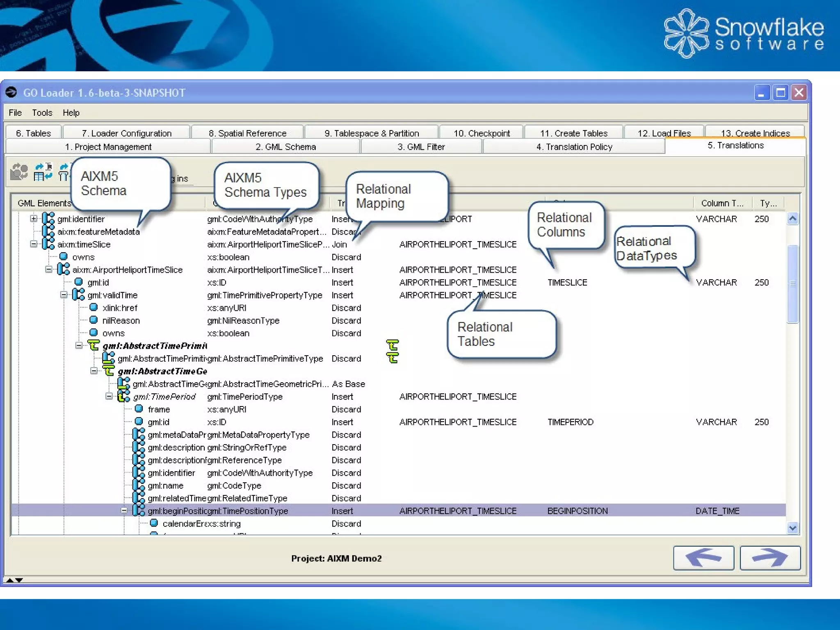
Task: Switch to the 4. Translation Policy tab
Action: coord(574,147)
